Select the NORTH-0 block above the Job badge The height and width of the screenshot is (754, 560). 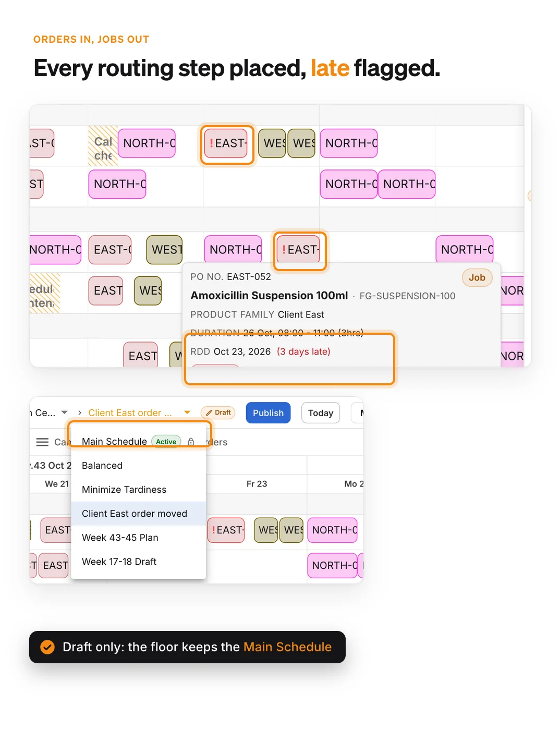(x=465, y=250)
